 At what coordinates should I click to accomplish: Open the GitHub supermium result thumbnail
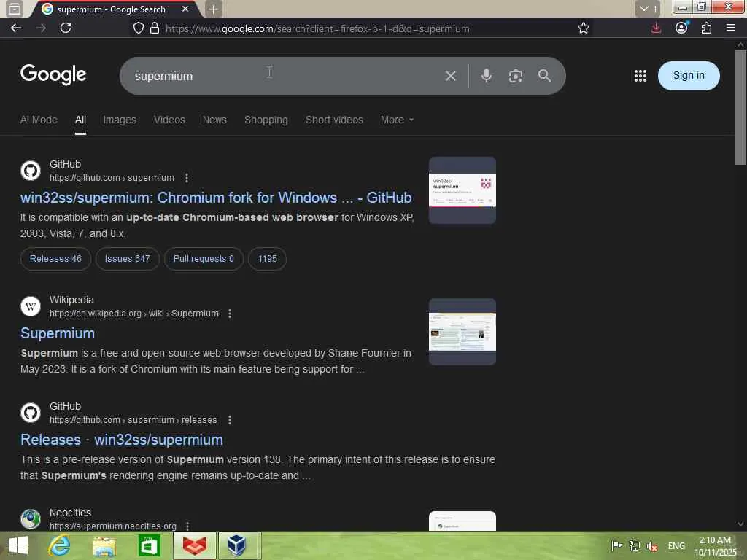[462, 190]
